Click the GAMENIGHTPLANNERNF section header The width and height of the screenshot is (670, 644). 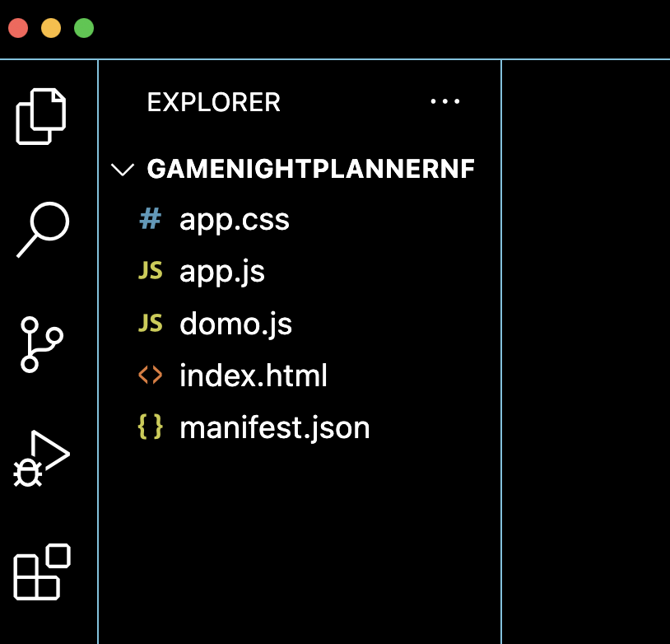click(310, 169)
